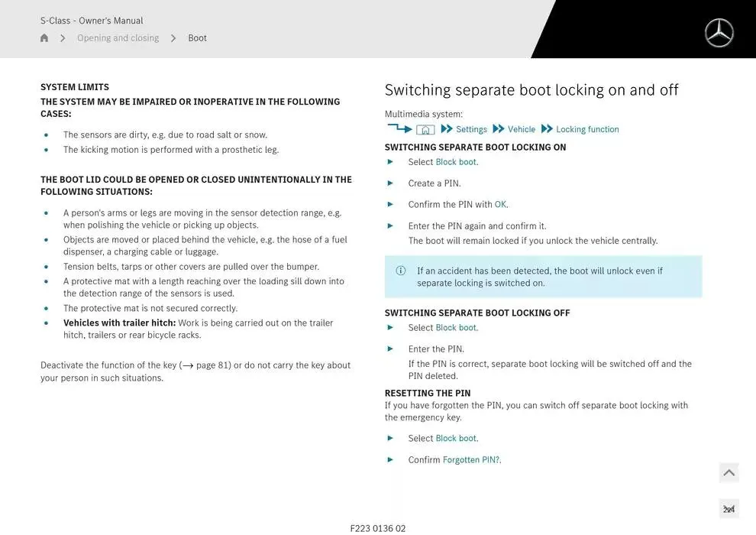The width and height of the screenshot is (756, 535).
Task: Click the arrow bullet beside Confirm Forgotten PIN?
Action: point(389,459)
